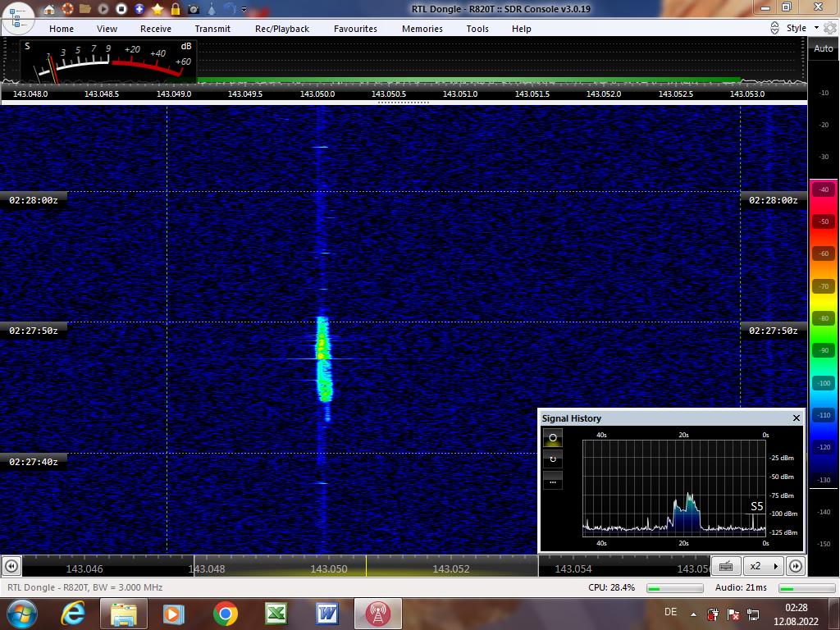This screenshot has height=630, width=840.
Task: Click the CPU usage progress bar
Action: (x=674, y=588)
